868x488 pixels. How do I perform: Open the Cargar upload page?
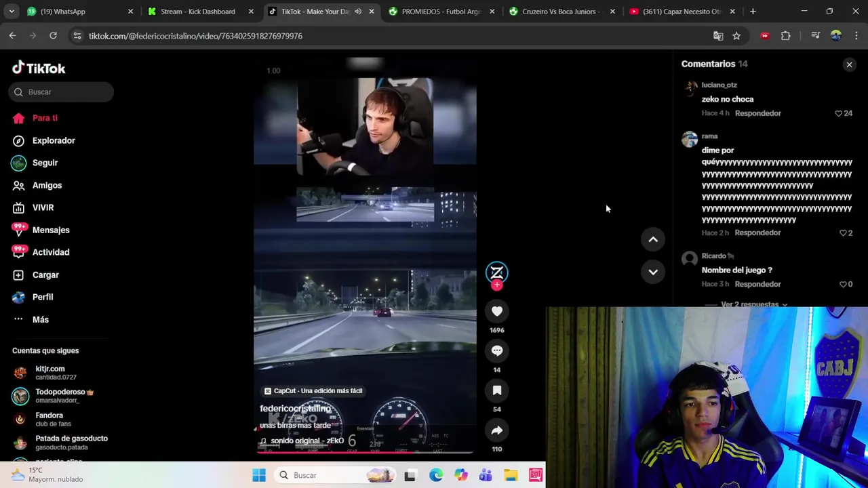click(35, 274)
